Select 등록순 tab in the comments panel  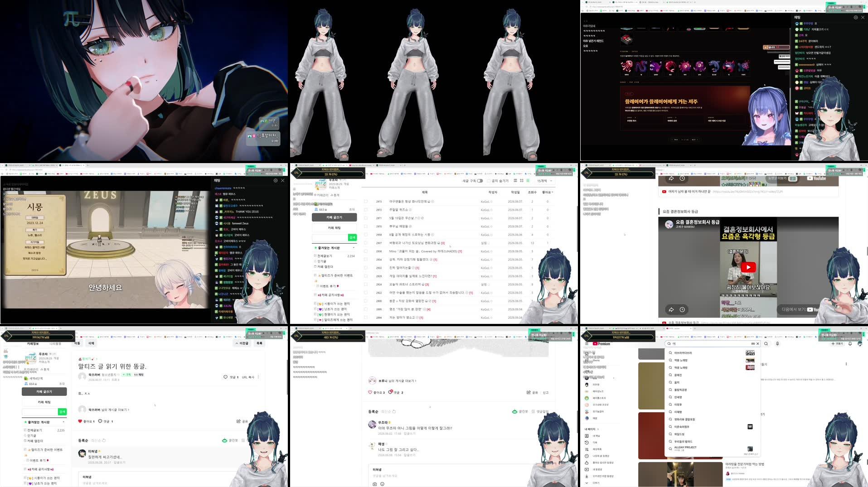pyautogui.click(x=373, y=411)
